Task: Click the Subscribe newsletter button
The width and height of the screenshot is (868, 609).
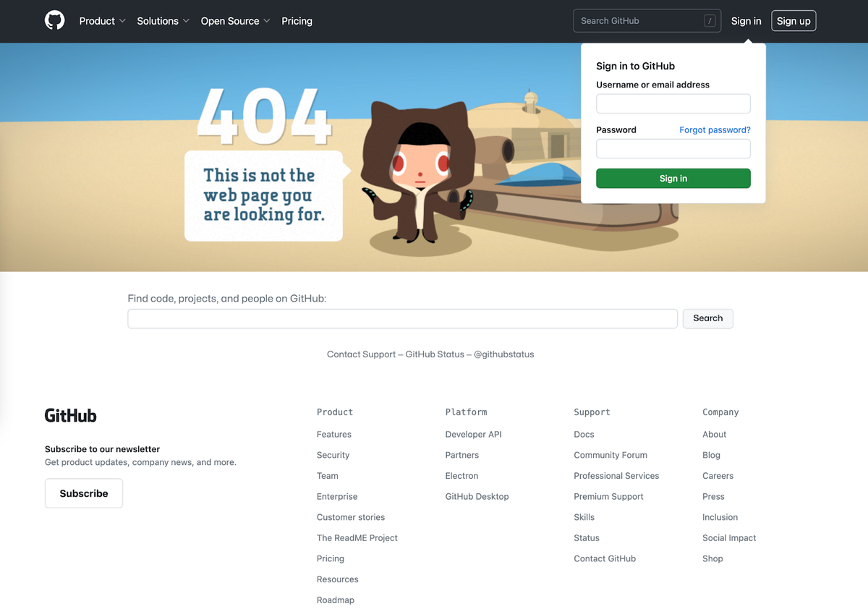Action: click(84, 493)
